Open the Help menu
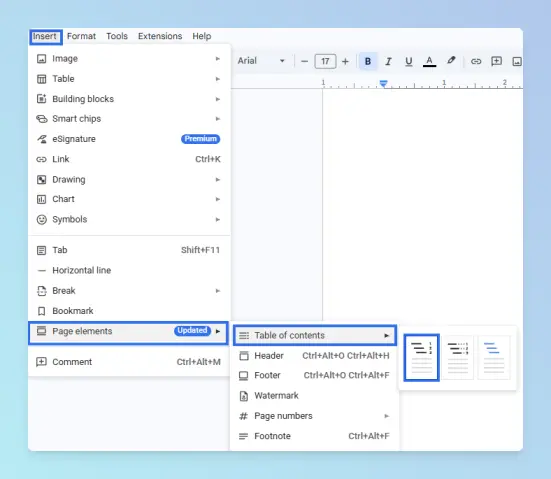This screenshot has width=551, height=479. [202, 36]
